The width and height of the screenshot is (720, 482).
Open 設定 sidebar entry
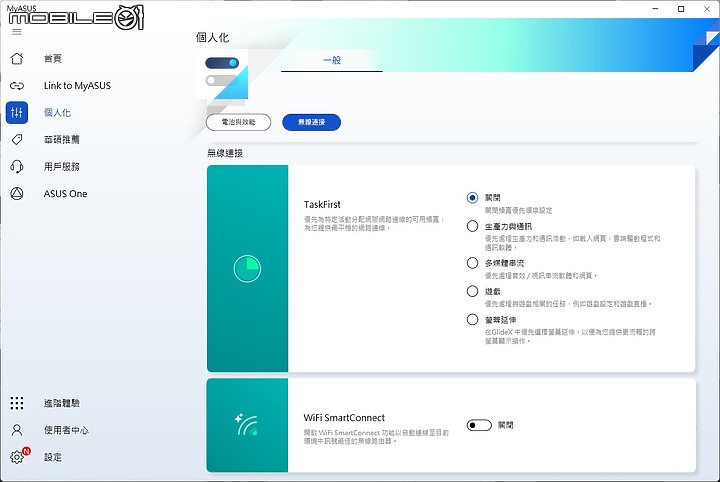[x=53, y=457]
